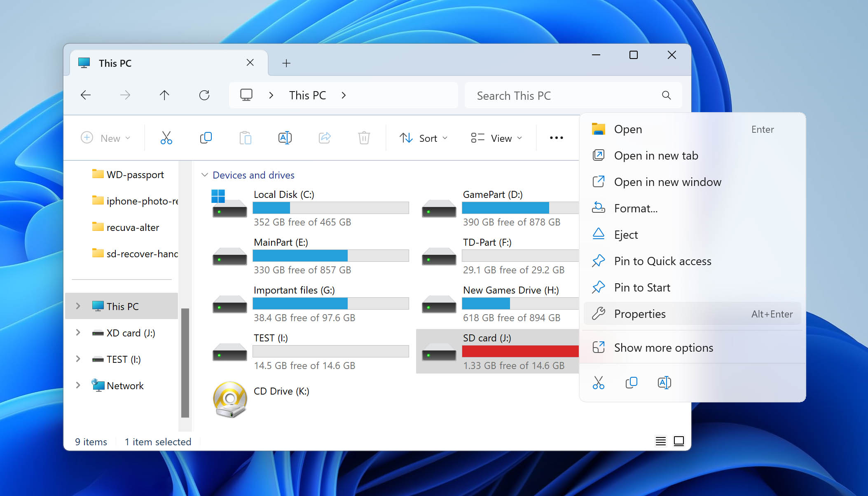Click 'Pin to Quick access' option
Screen dimensions: 868x496
pyautogui.click(x=663, y=261)
